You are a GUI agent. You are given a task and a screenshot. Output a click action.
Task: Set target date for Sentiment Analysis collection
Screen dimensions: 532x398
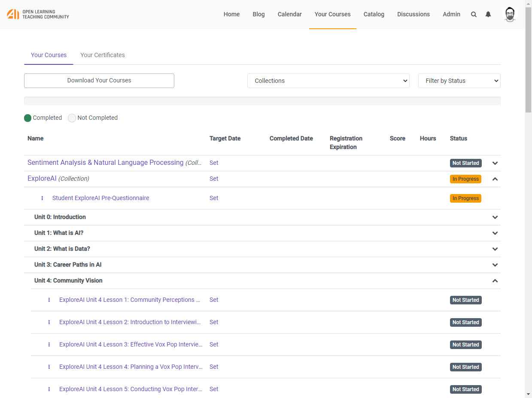pos(214,163)
